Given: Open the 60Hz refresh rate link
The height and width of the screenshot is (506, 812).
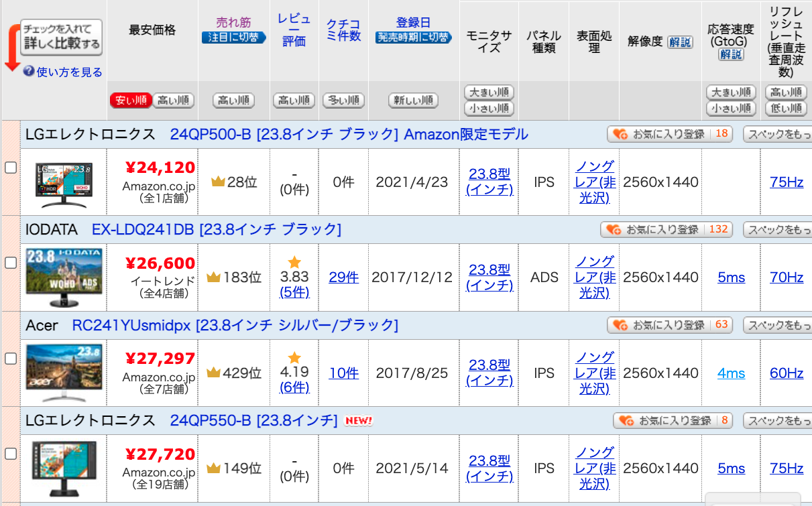Looking at the screenshot, I should [x=787, y=373].
